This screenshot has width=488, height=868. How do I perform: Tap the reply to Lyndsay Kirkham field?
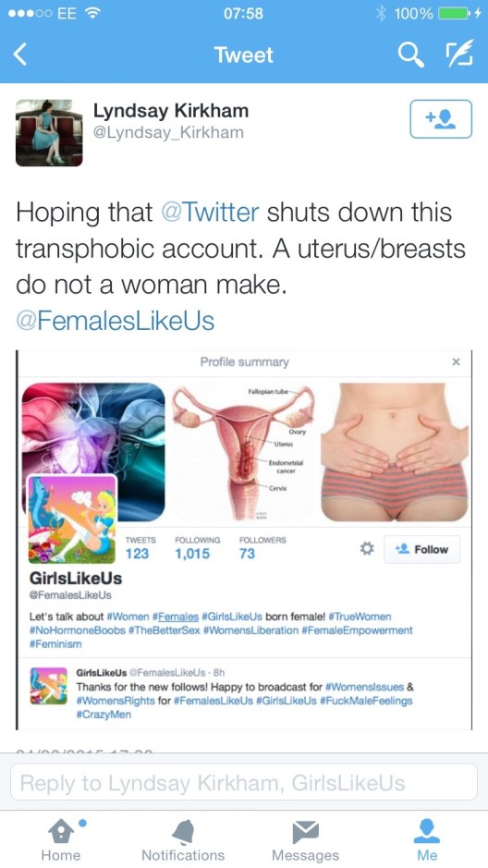point(244,783)
